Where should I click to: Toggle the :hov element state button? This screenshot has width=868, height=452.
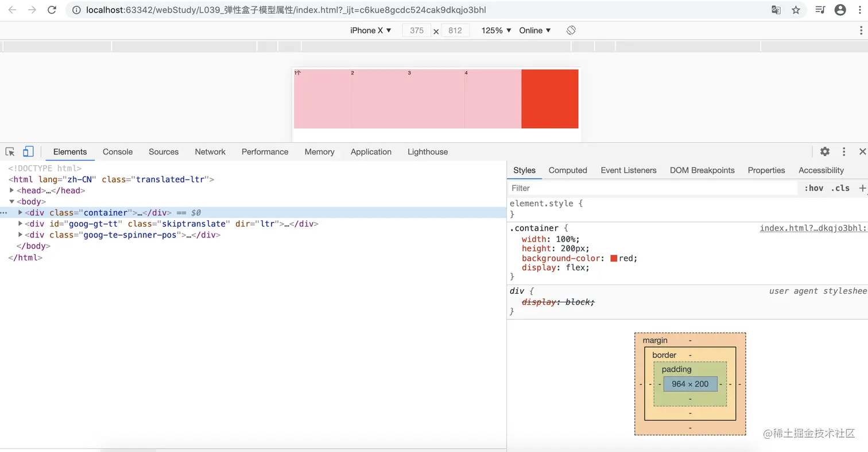(x=814, y=188)
